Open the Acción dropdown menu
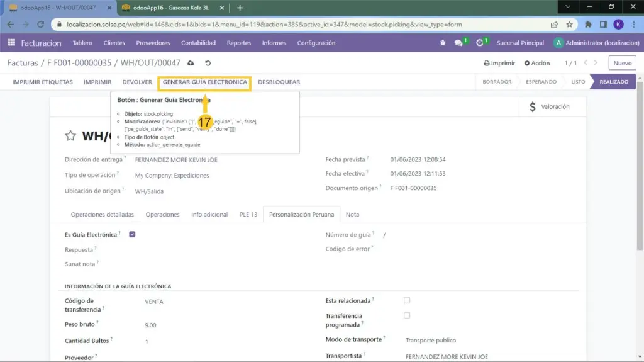This screenshot has width=644, height=362. [536, 63]
